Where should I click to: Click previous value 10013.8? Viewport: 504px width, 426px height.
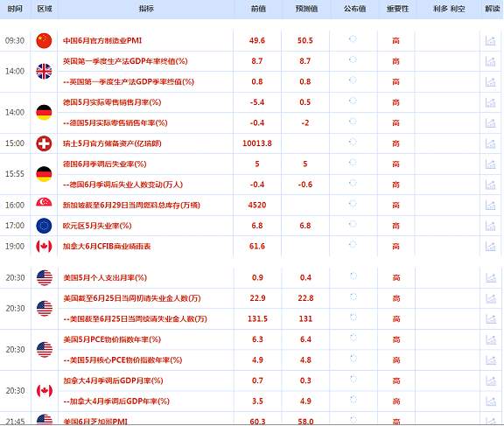257,143
